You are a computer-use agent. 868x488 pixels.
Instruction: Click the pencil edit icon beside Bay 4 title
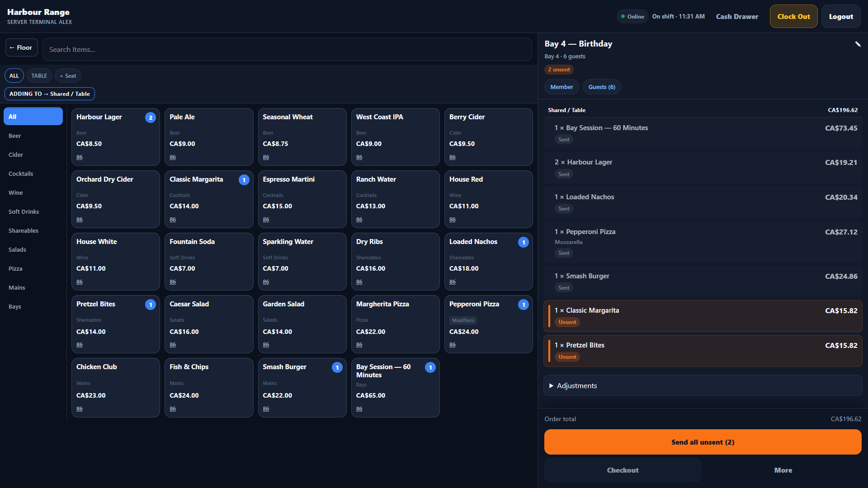[858, 44]
